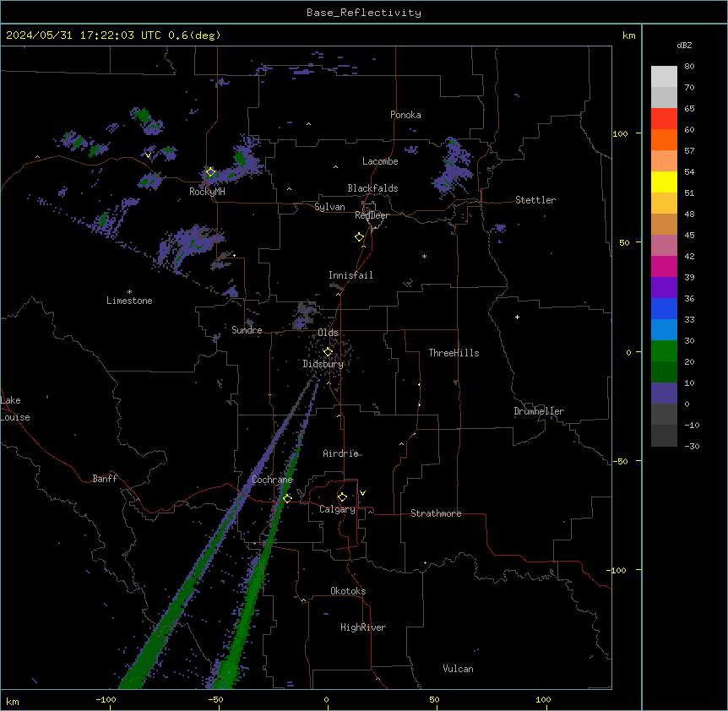
Task: Click the Stettler city label
Action: (x=535, y=200)
